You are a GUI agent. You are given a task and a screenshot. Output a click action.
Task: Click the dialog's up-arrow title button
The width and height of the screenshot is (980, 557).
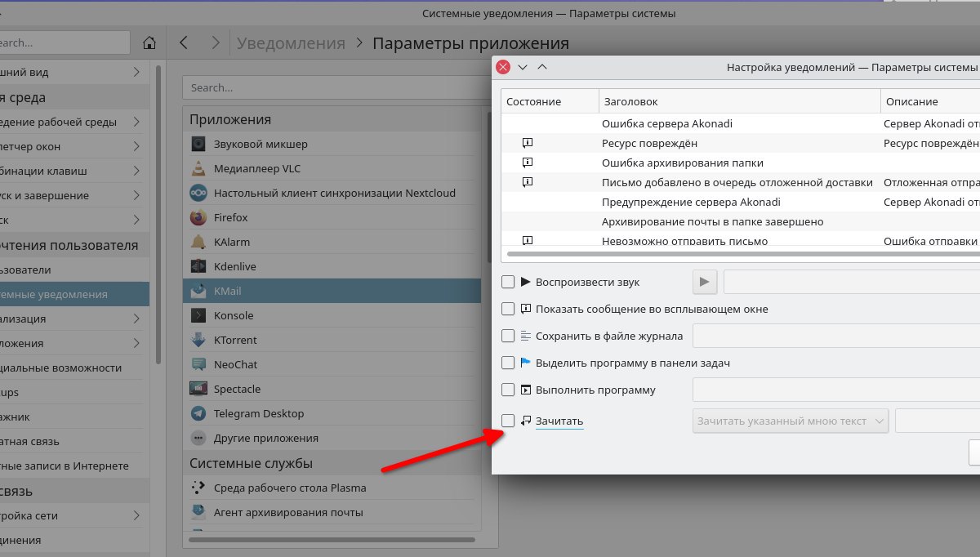(542, 68)
